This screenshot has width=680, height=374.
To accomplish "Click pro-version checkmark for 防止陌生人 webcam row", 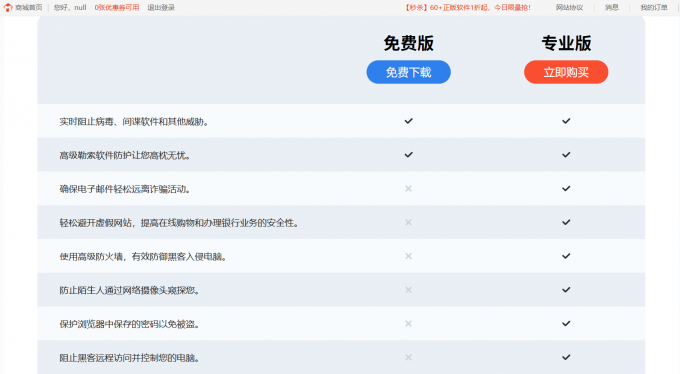I will click(x=566, y=290).
